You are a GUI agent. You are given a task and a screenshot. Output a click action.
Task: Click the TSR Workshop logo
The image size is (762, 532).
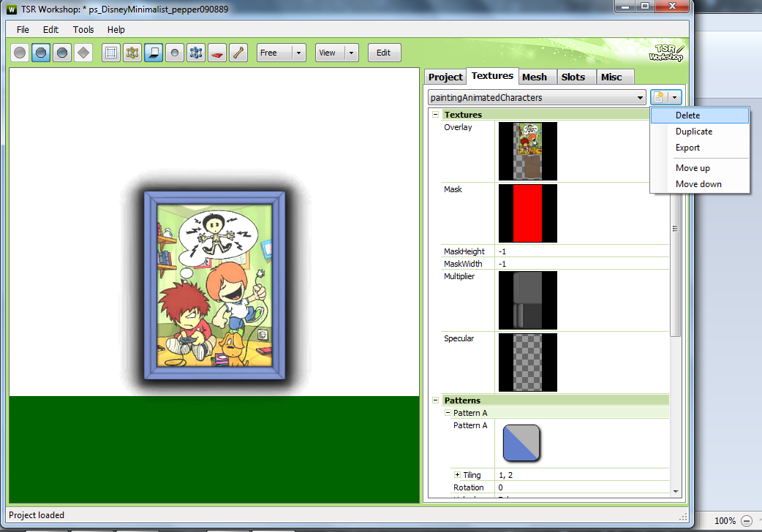665,53
